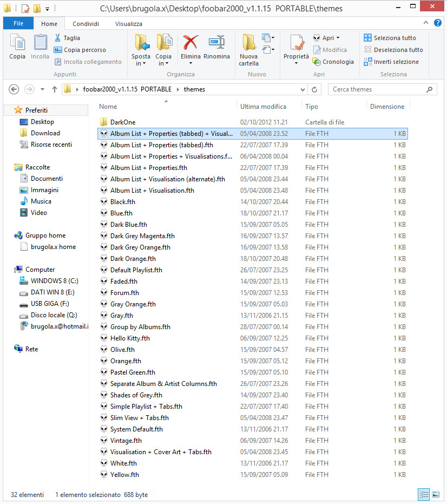Viewport: 447px width, 504px height.
Task: Sort by the Tipo column header
Action: pyautogui.click(x=312, y=107)
